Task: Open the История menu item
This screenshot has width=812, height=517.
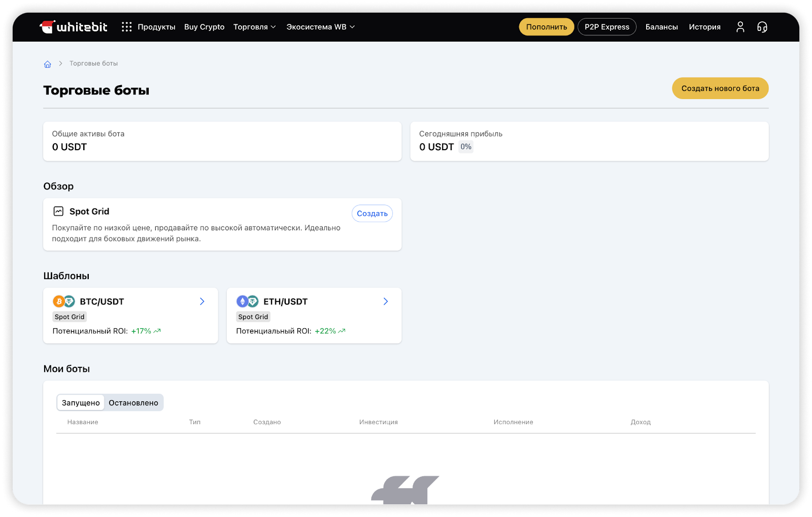Action: [x=704, y=27]
